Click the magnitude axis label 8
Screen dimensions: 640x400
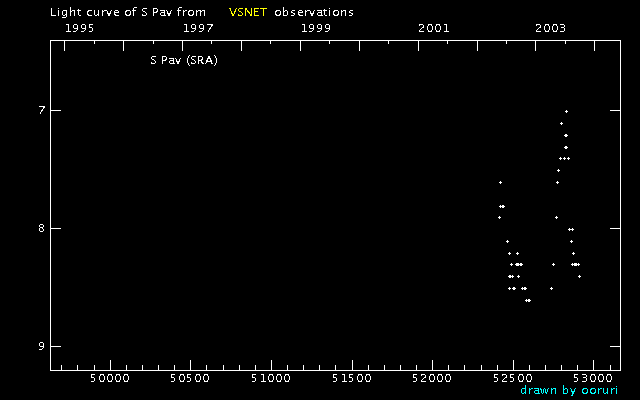click(41, 228)
